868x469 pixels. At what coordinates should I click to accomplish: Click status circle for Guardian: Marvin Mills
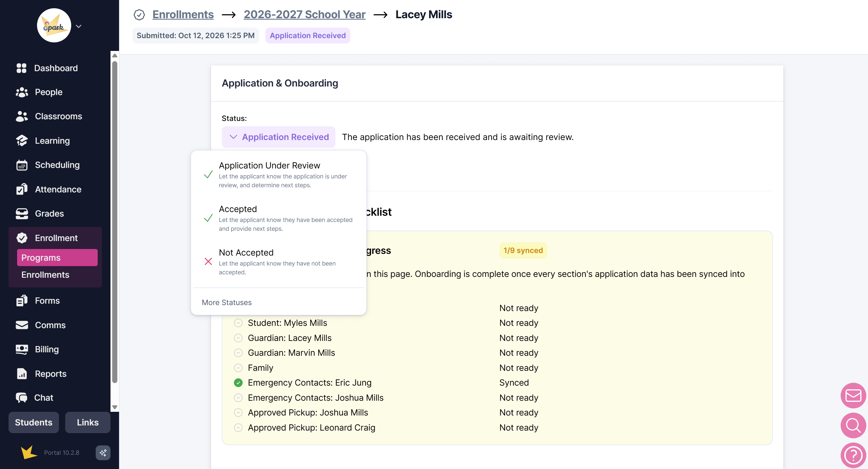pos(238,353)
